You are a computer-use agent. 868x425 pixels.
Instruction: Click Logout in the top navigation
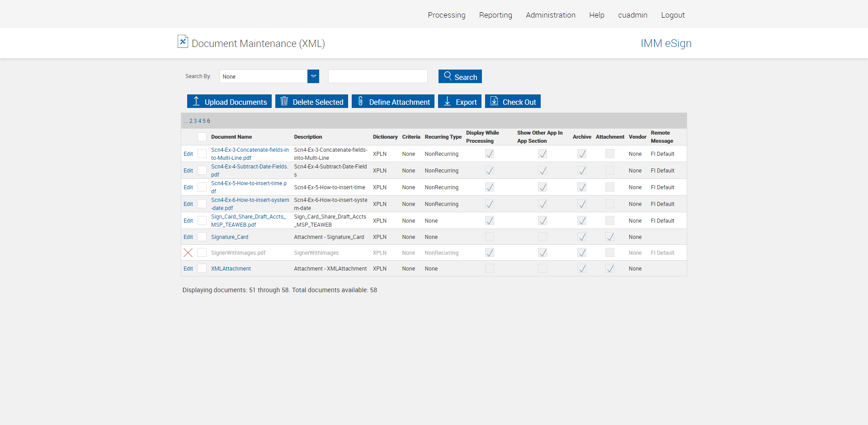coord(672,15)
